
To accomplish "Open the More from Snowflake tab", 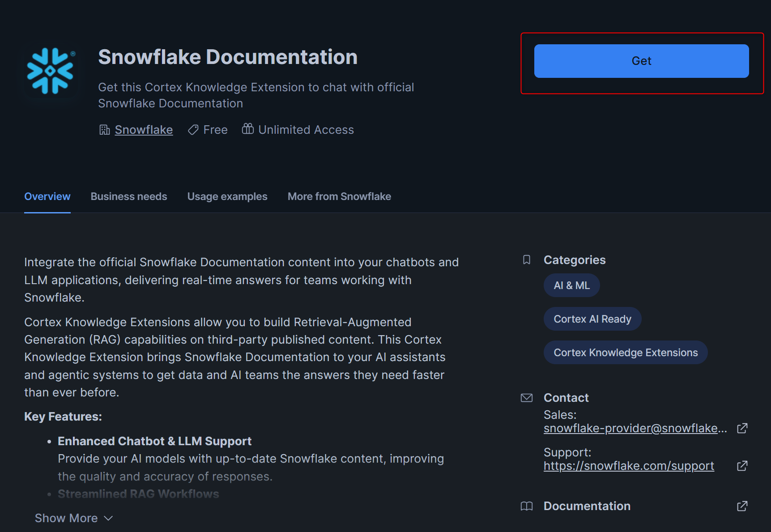I will [x=339, y=196].
